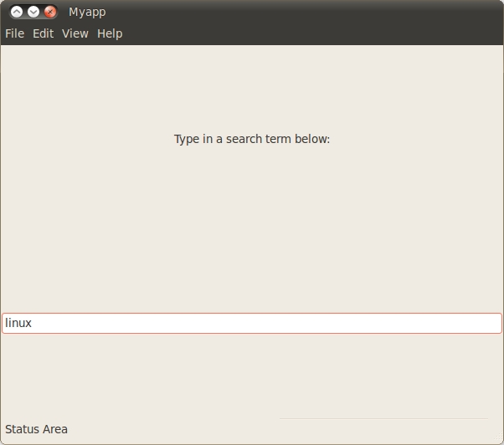Place cursor right after the 'linux' text

(x=33, y=323)
